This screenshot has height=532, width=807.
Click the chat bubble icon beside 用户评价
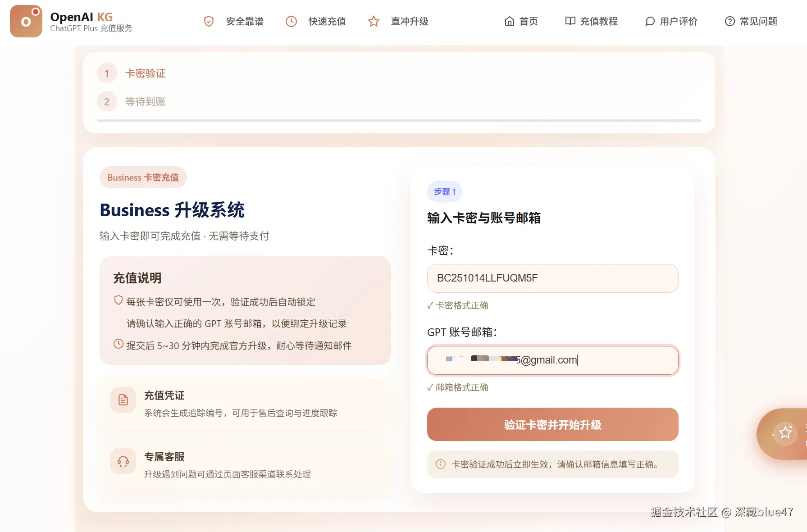(650, 21)
